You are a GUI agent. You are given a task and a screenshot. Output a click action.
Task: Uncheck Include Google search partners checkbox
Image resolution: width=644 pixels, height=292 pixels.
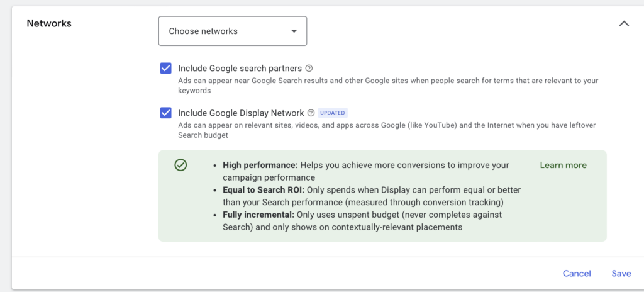(166, 68)
